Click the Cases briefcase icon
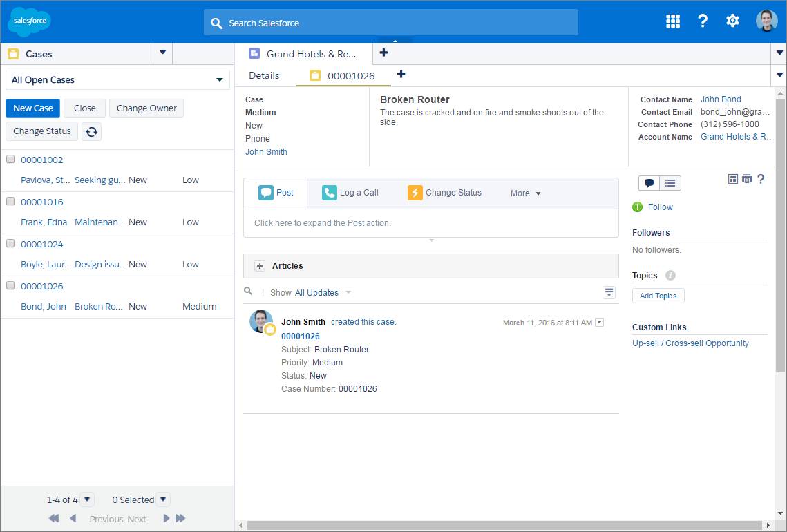The height and width of the screenshot is (532, 787). click(13, 54)
